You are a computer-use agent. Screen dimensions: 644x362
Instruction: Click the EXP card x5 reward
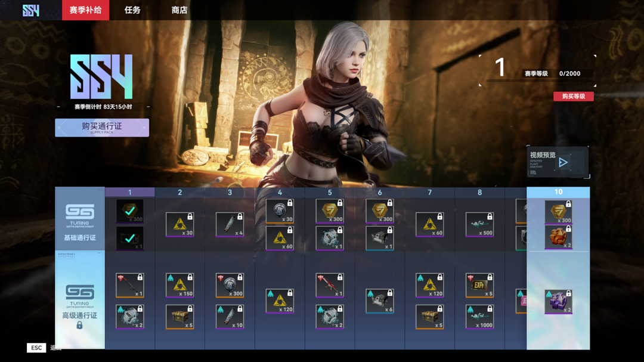479,286
